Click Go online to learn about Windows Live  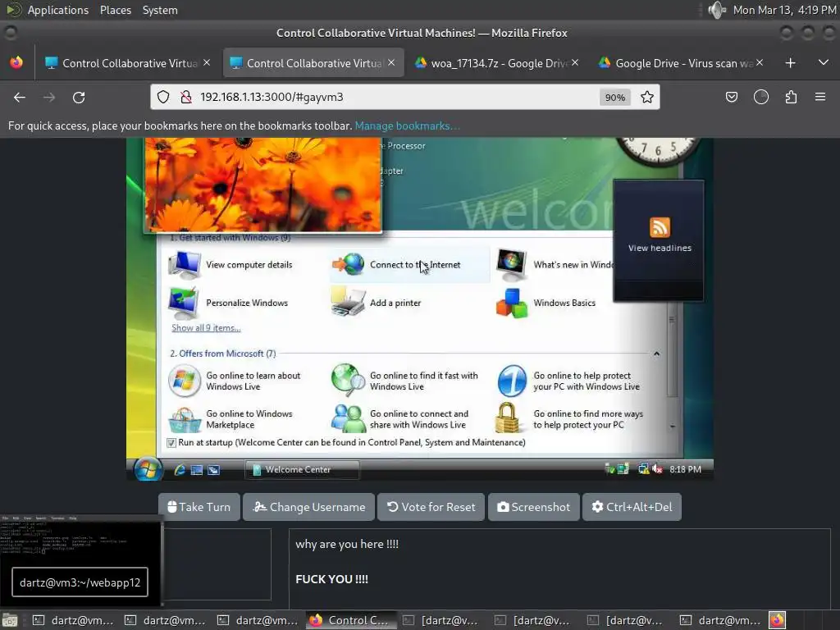[x=235, y=381]
